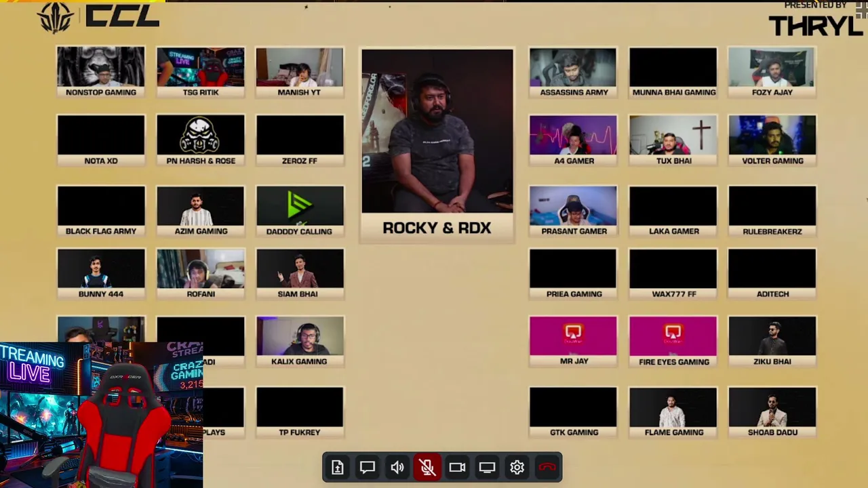This screenshot has height=488, width=868.
Task: Select the ZIKU BHAI video tile
Action: [772, 342]
